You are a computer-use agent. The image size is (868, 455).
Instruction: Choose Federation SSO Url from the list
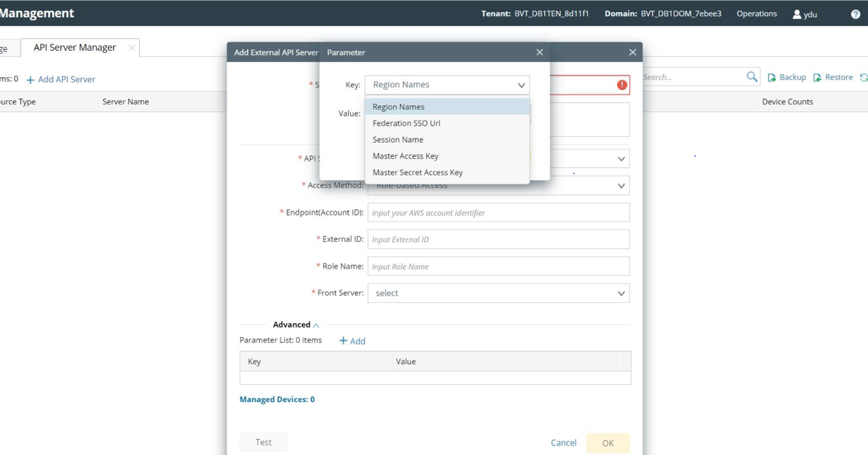pos(406,123)
